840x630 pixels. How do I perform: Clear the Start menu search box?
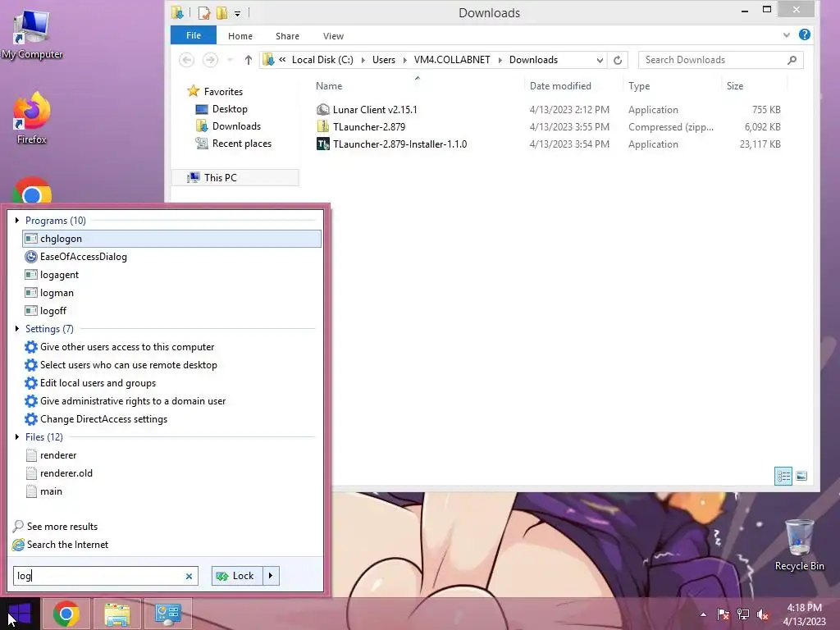tap(189, 577)
